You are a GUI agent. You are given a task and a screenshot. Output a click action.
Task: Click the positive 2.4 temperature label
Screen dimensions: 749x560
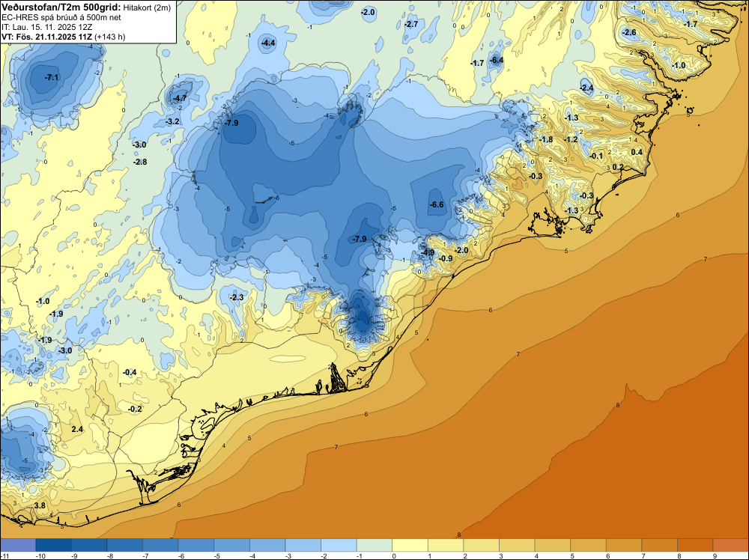(77, 429)
